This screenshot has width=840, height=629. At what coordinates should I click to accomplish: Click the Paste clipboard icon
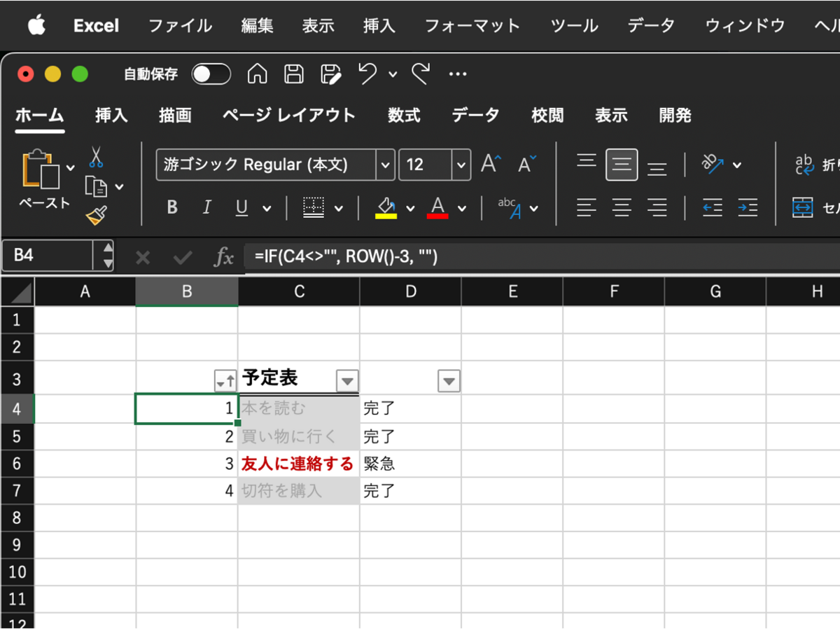[x=41, y=168]
